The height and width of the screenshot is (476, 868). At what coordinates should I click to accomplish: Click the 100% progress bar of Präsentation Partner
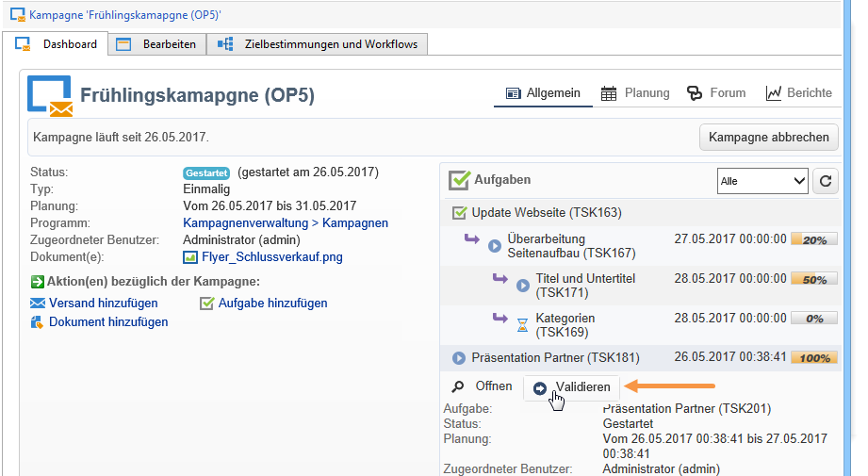[x=813, y=358]
